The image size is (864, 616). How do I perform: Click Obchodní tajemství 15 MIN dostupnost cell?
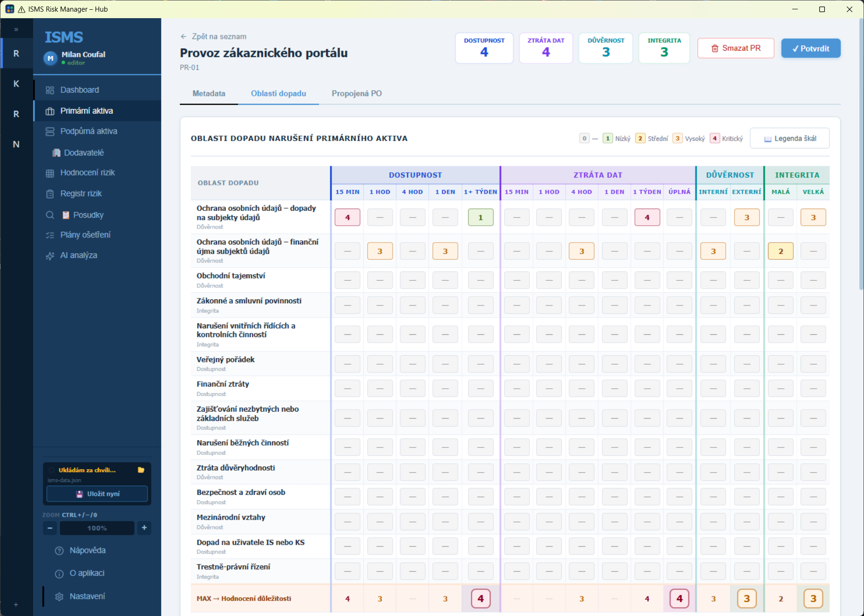(x=347, y=280)
